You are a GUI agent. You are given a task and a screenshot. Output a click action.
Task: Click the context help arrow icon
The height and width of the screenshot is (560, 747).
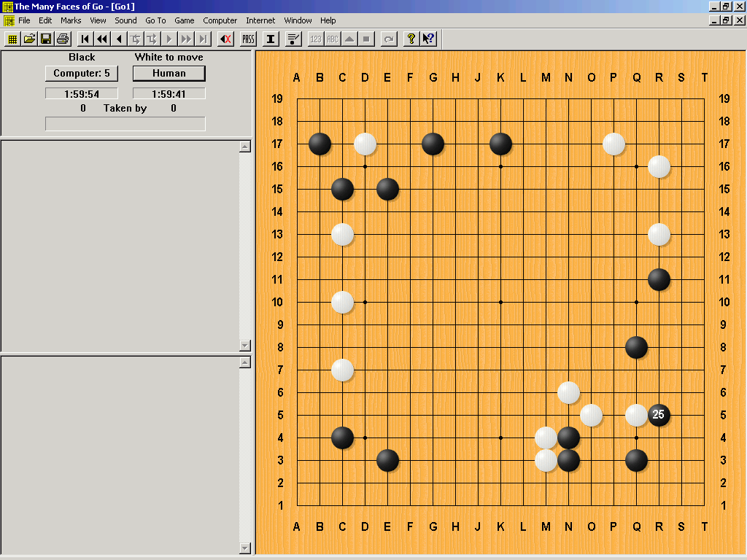pyautogui.click(x=428, y=39)
